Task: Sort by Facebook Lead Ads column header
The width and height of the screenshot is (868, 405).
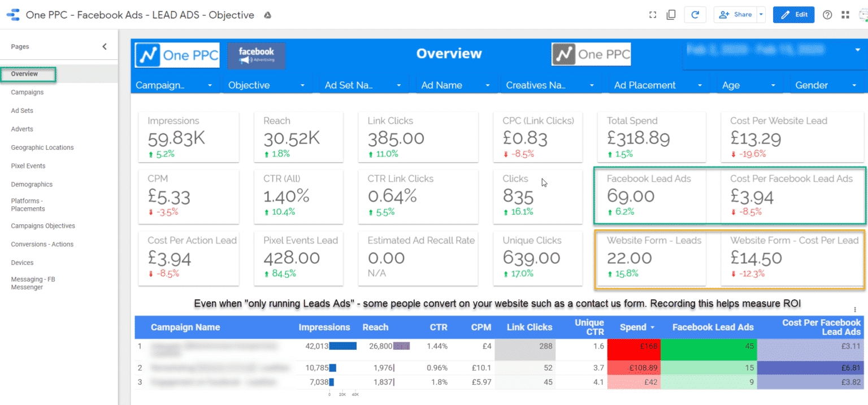Action: click(713, 328)
